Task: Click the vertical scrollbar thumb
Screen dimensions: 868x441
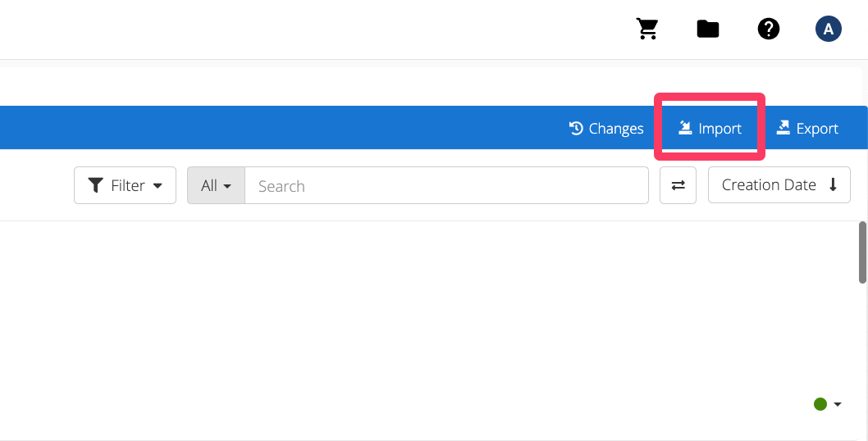Action: pyautogui.click(x=862, y=252)
